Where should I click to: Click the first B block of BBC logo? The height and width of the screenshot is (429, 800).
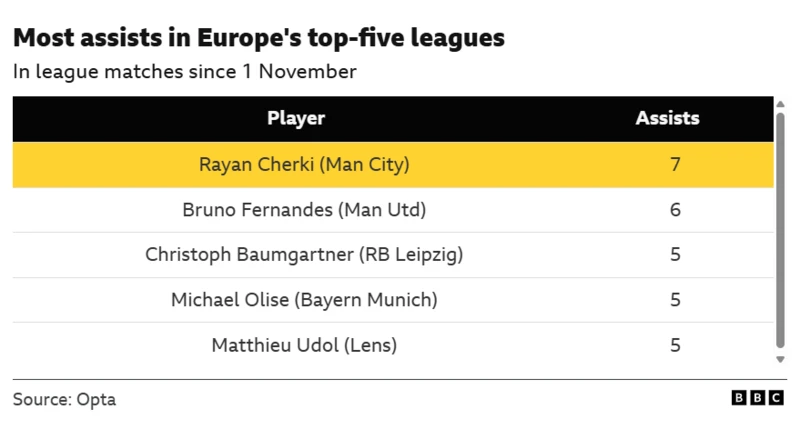pyautogui.click(x=739, y=398)
